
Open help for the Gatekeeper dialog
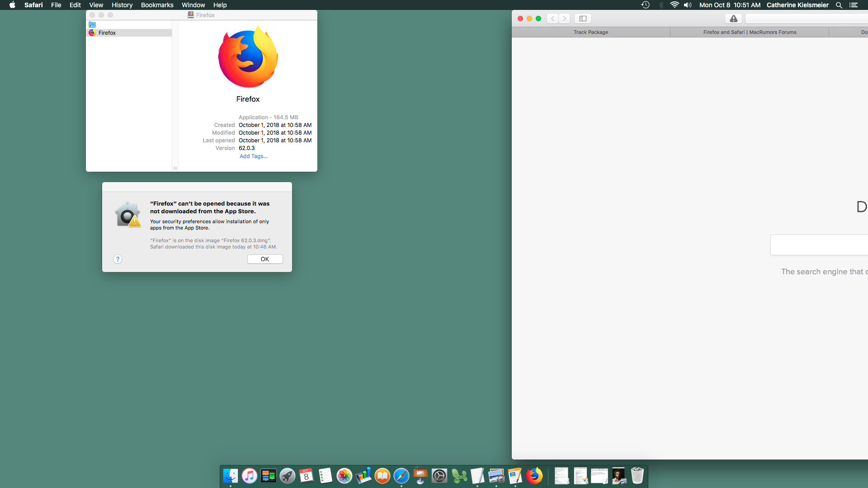click(x=118, y=259)
